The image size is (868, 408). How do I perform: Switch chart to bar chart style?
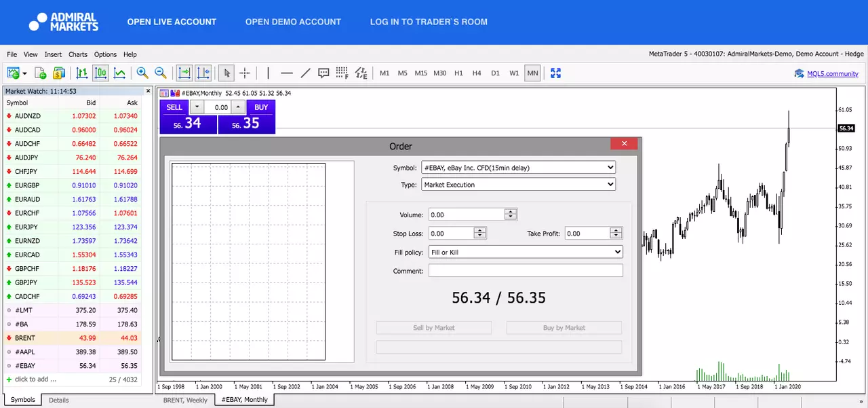click(82, 73)
